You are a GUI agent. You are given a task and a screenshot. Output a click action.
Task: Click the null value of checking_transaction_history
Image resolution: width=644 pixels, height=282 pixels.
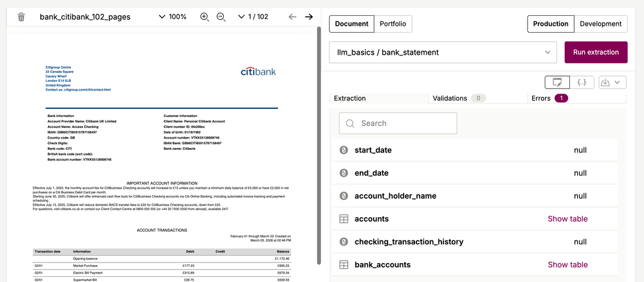pyautogui.click(x=580, y=242)
